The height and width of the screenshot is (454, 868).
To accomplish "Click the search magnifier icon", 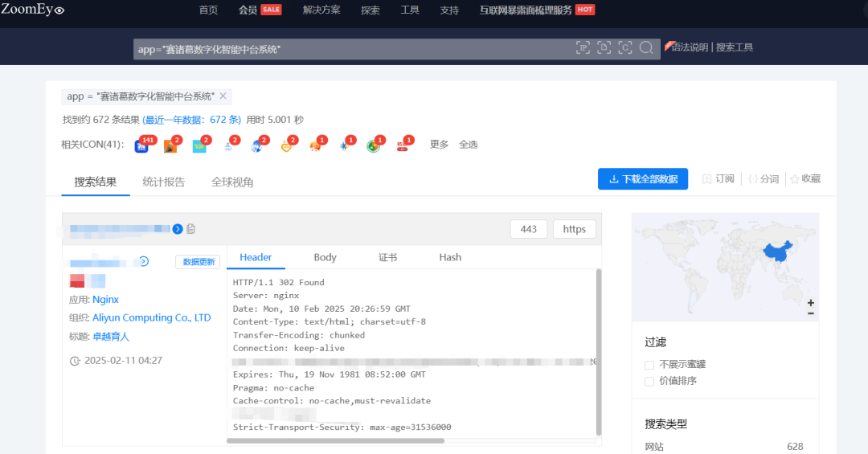I will tap(646, 48).
